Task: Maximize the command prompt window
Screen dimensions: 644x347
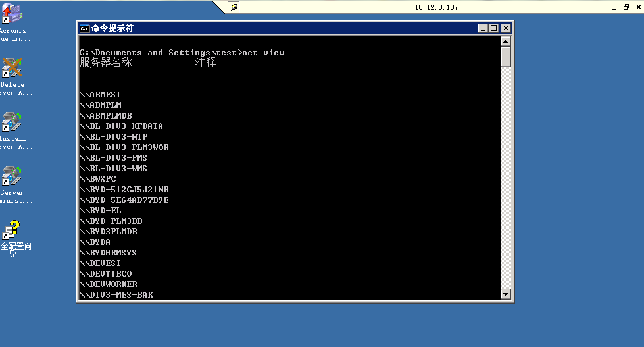Action: 493,28
